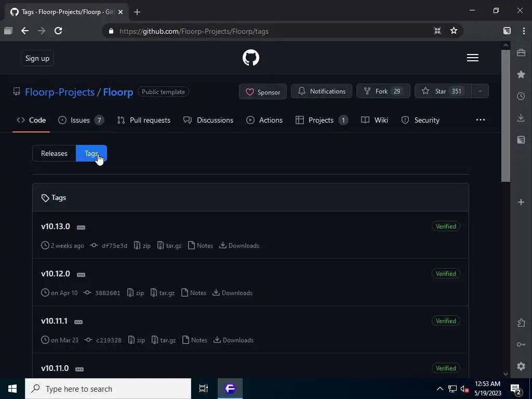Open the v10.13.0 tag
532x399 pixels.
pyautogui.click(x=56, y=227)
